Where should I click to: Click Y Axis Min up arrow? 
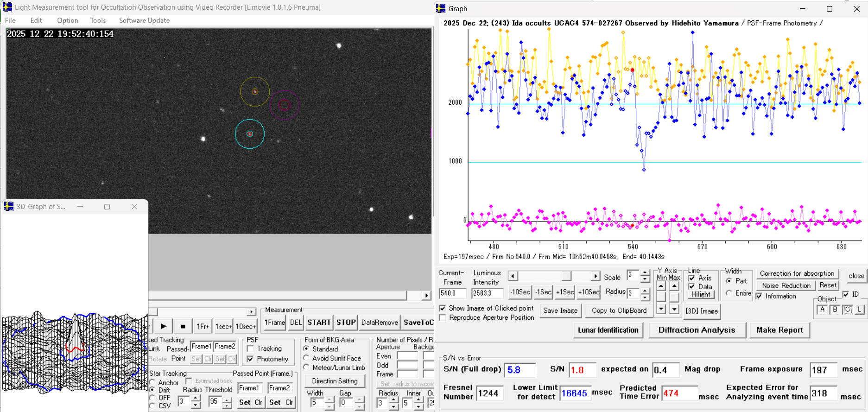pos(661,286)
